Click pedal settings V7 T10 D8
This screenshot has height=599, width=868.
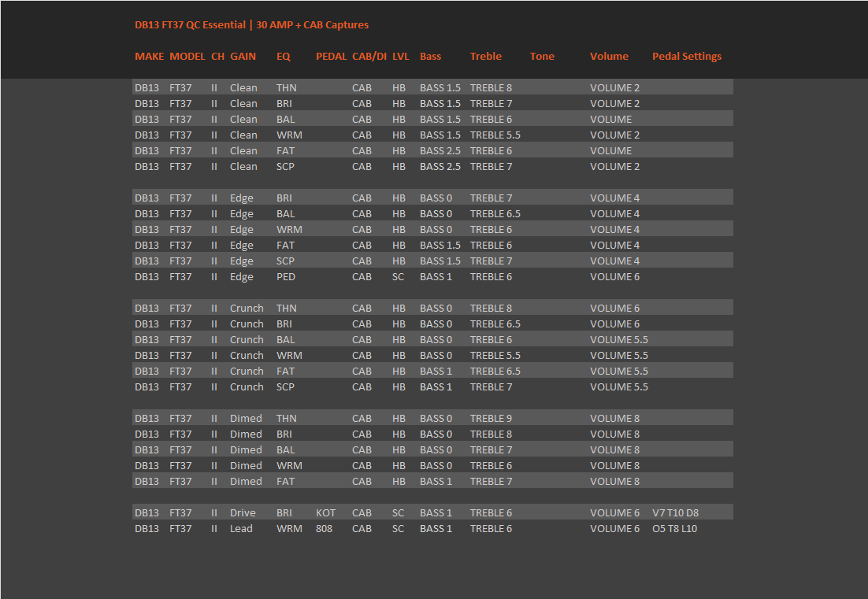pyautogui.click(x=675, y=512)
